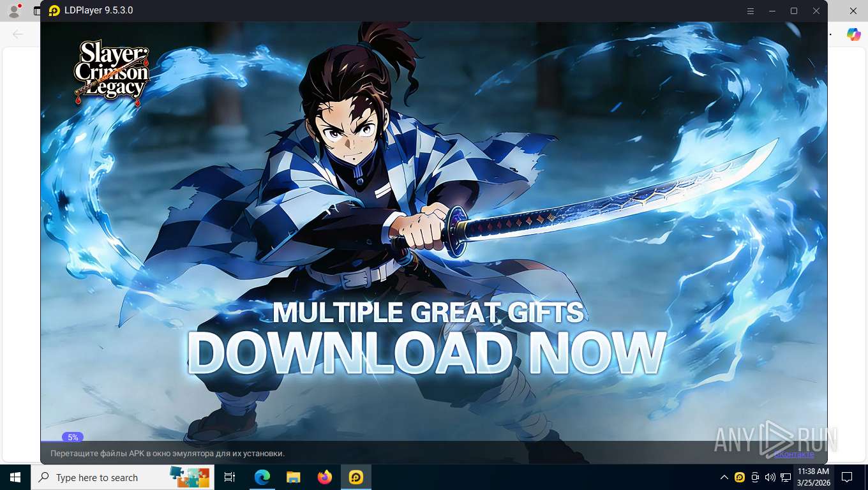The image size is (868, 490).
Task: Minimize the LDPlayer window
Action: [x=772, y=11]
